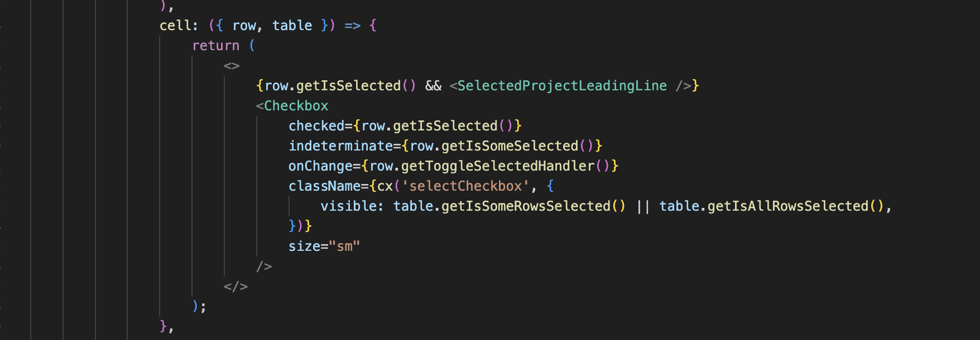
Task: Click the Checkbox component tag
Action: 296,106
